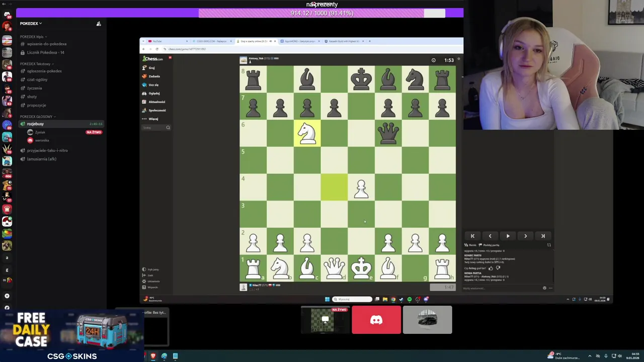Step forward one move

click(525, 236)
